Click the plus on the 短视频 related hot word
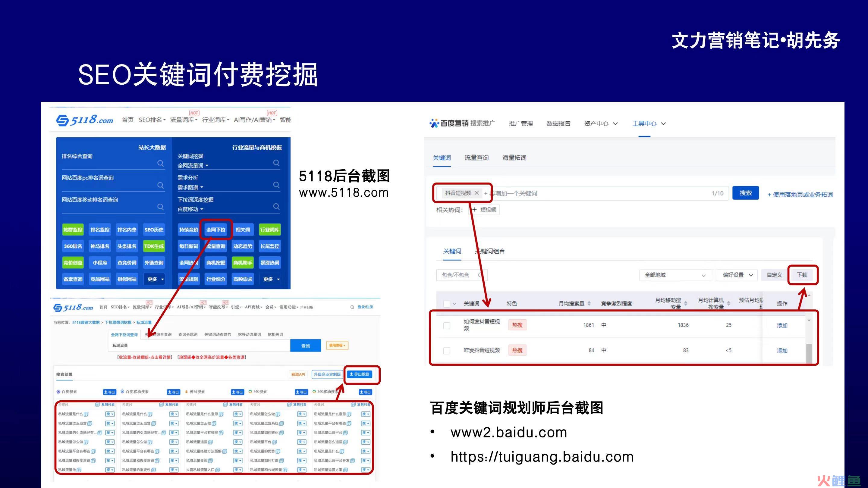Viewport: 868px width, 488px height. [475, 210]
